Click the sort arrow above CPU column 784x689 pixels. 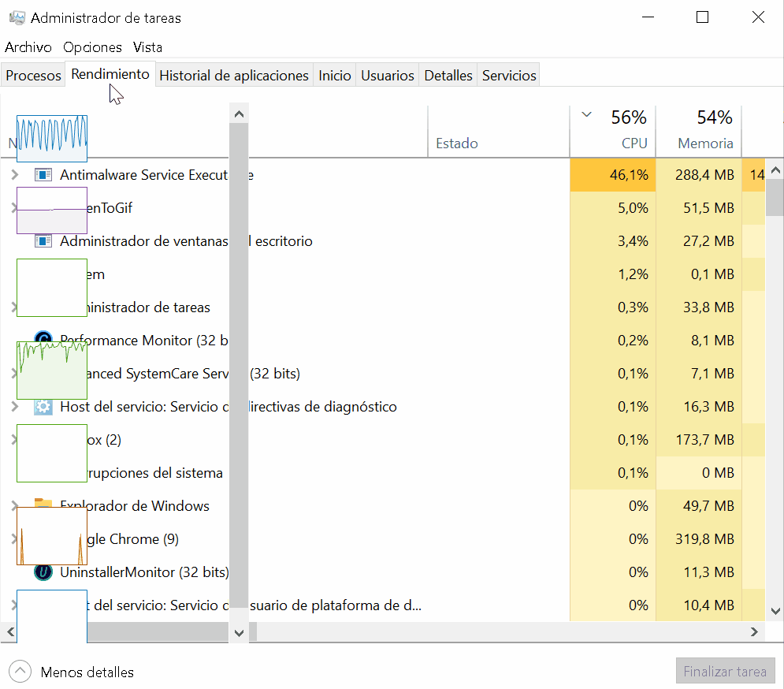[585, 115]
